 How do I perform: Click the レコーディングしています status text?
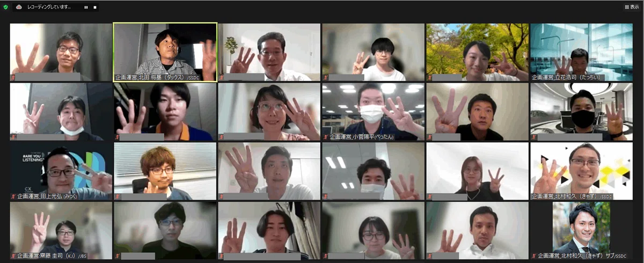pyautogui.click(x=49, y=7)
